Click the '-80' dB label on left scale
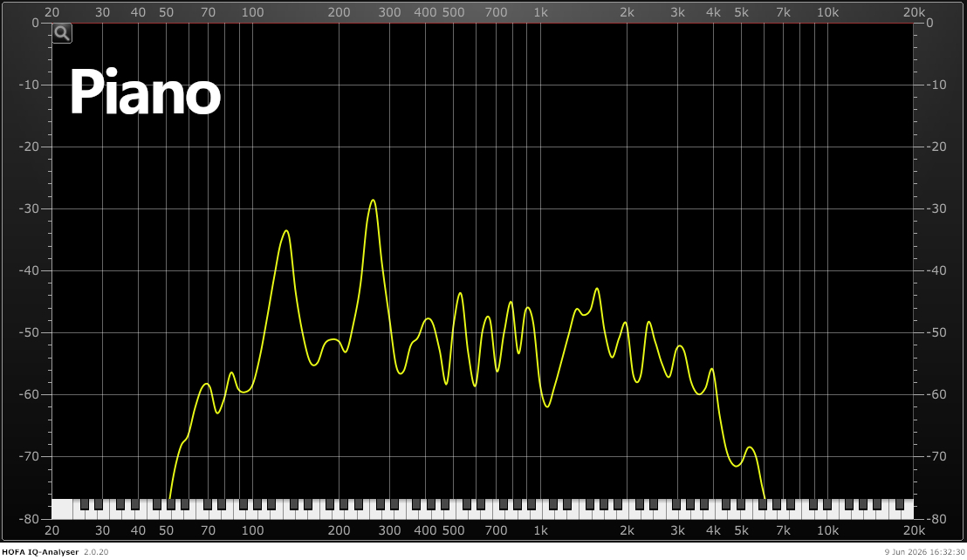Viewport: 967px width, 560px height. pos(29,519)
